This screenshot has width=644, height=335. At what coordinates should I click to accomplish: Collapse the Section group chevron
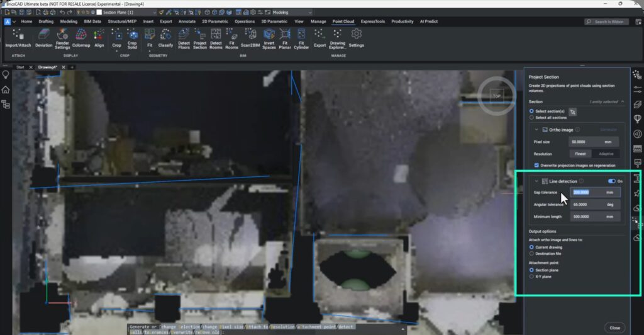click(x=623, y=101)
